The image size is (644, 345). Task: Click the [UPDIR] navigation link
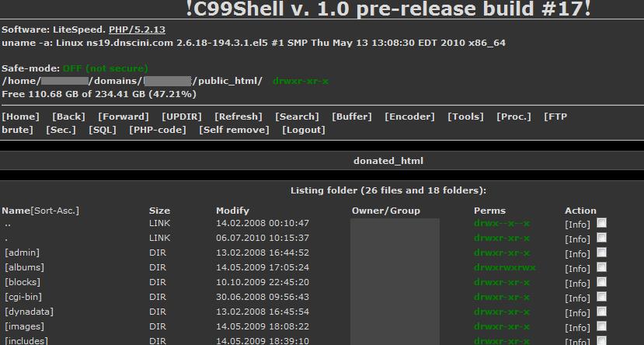click(182, 117)
